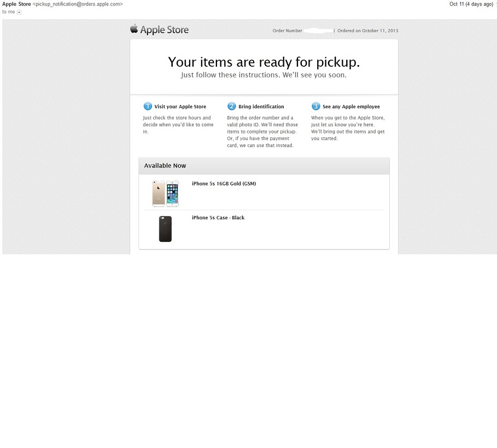The width and height of the screenshot is (497, 448).
Task: Click the 'Visit your Apple Store' heading
Action: tap(180, 107)
